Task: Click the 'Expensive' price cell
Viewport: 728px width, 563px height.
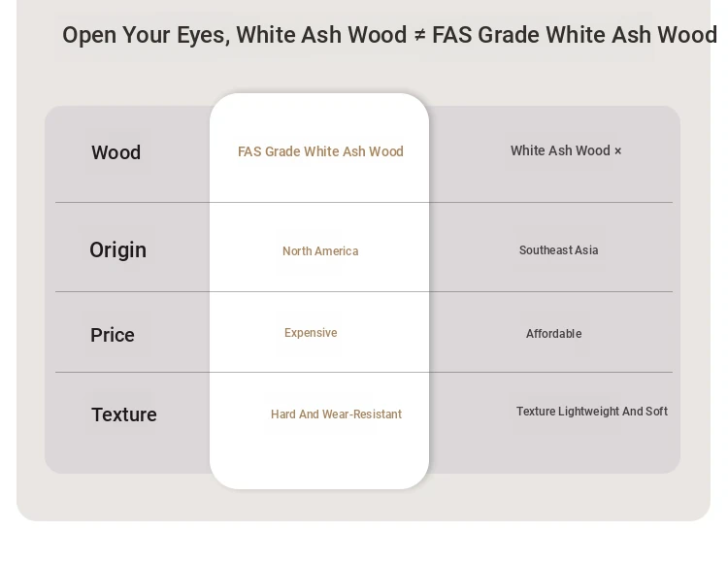Action: pos(311,333)
